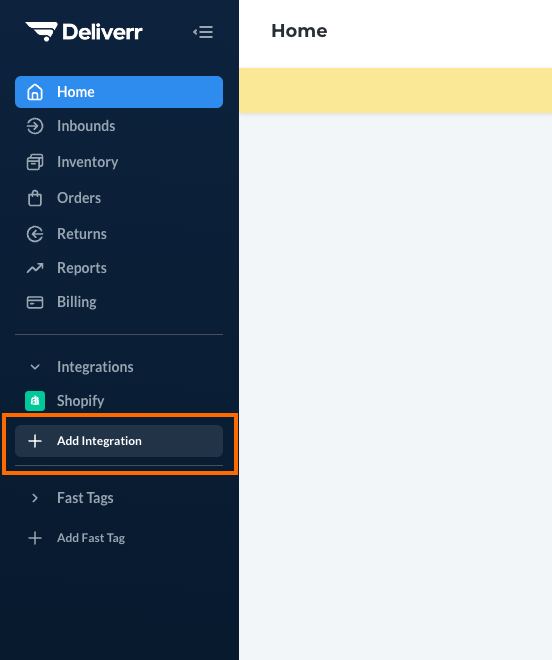This screenshot has width=552, height=660.
Task: Click the Billing credit card icon
Action: 35,302
